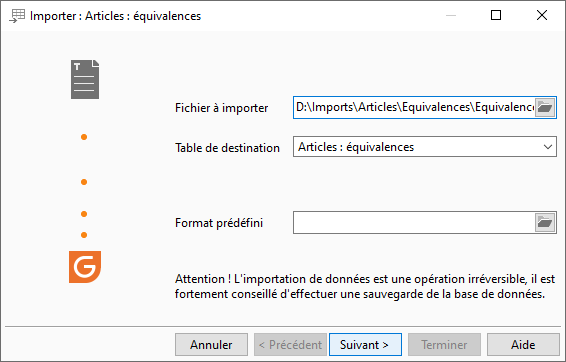Open help via the Aide button

click(523, 345)
